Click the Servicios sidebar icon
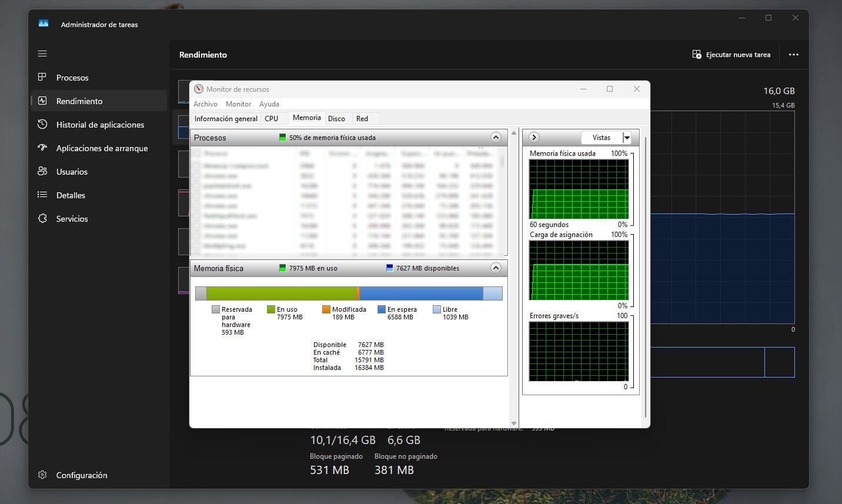 [x=42, y=218]
